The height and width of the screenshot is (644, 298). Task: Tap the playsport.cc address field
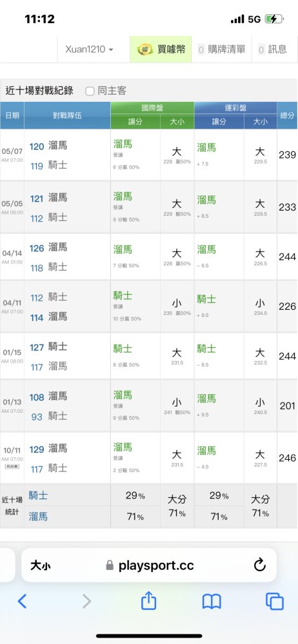click(148, 565)
